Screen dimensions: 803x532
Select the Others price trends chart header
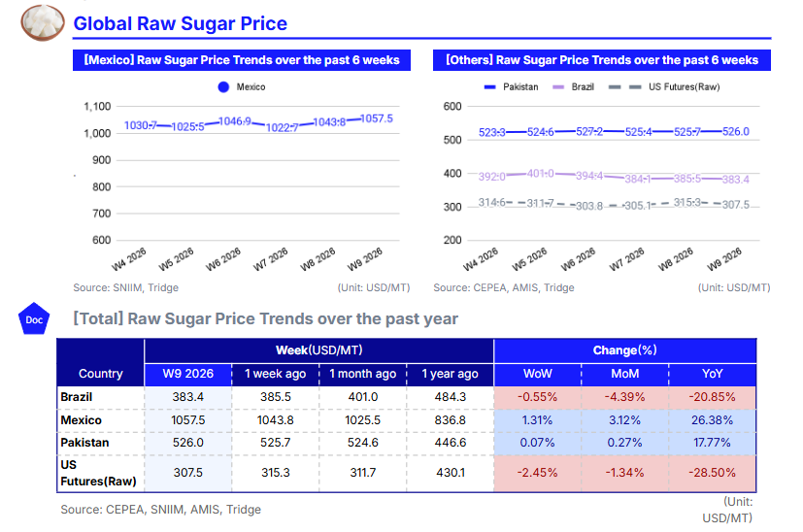pos(602,60)
